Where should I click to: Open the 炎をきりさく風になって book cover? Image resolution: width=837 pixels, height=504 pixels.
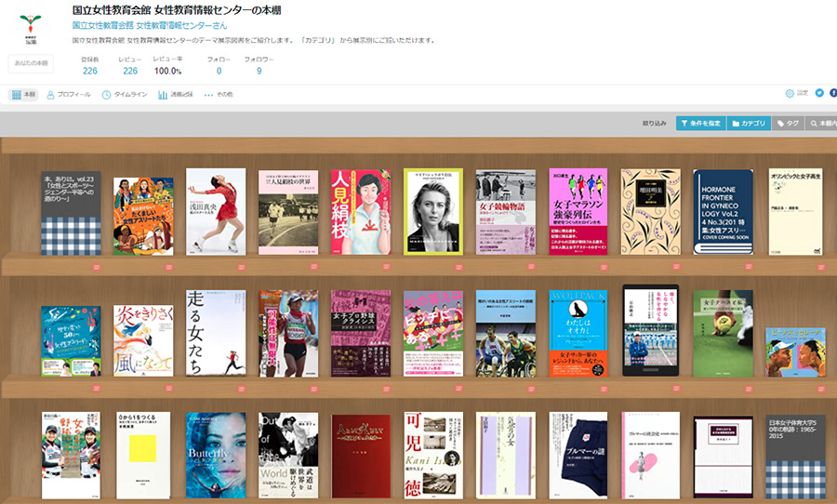pos(143,340)
